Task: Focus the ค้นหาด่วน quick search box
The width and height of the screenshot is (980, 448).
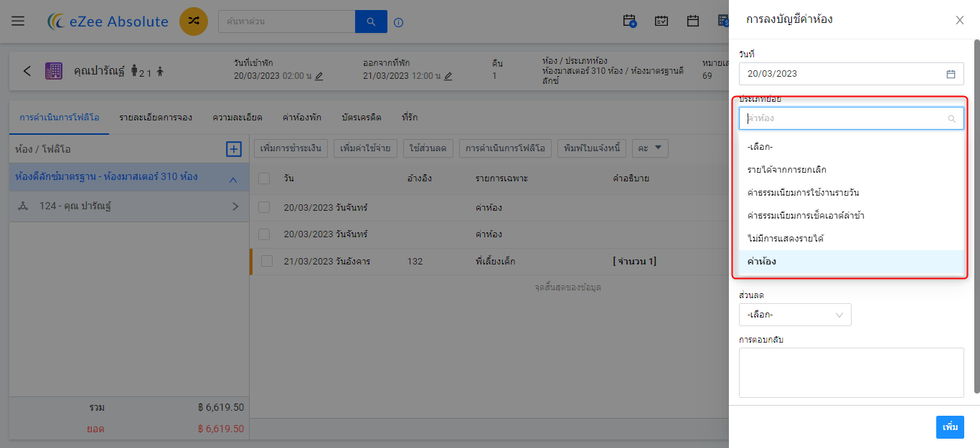Action: 287,22
